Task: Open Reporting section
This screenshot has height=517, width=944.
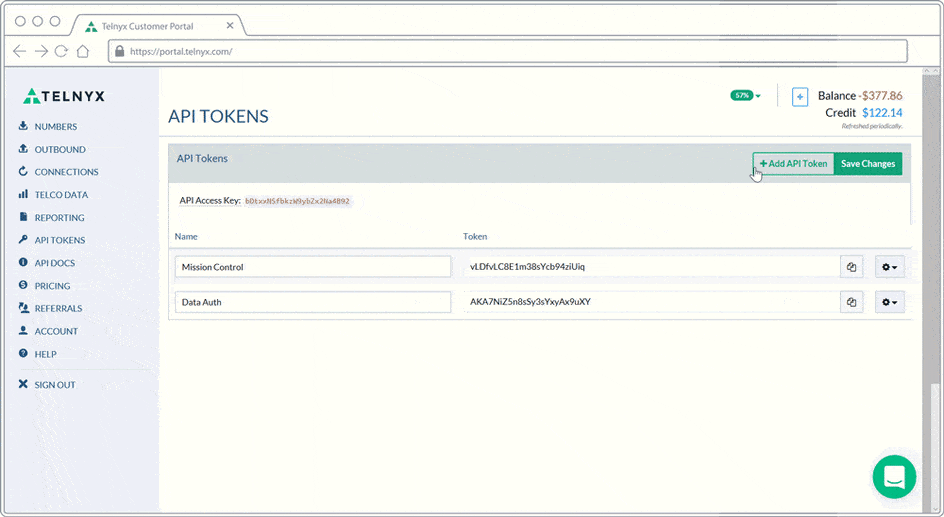Action: pos(59,217)
